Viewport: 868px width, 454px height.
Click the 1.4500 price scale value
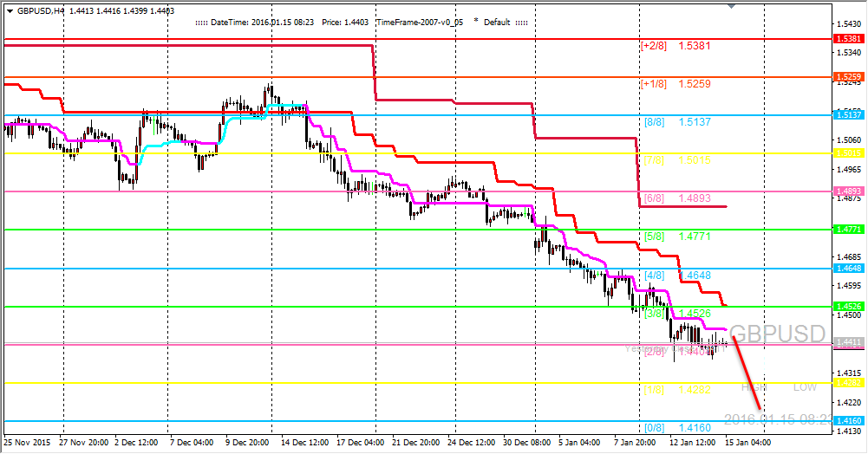coord(849,315)
